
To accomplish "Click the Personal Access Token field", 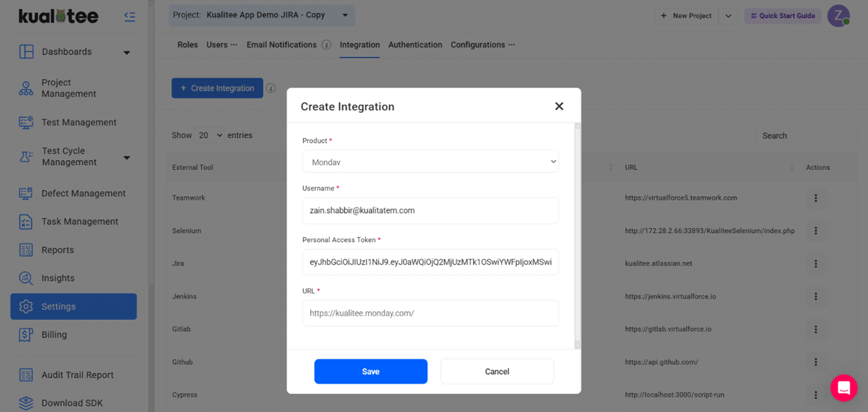I will (x=430, y=262).
